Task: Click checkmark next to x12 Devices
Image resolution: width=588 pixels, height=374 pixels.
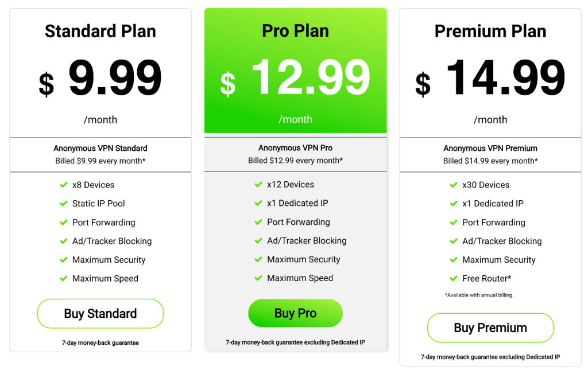Action: pos(258,185)
